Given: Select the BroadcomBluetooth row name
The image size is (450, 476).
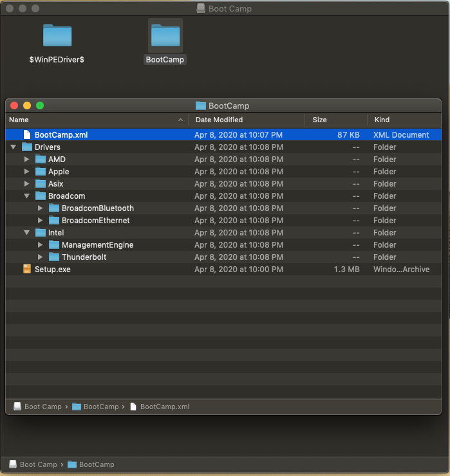Looking at the screenshot, I should pyautogui.click(x=98, y=208).
